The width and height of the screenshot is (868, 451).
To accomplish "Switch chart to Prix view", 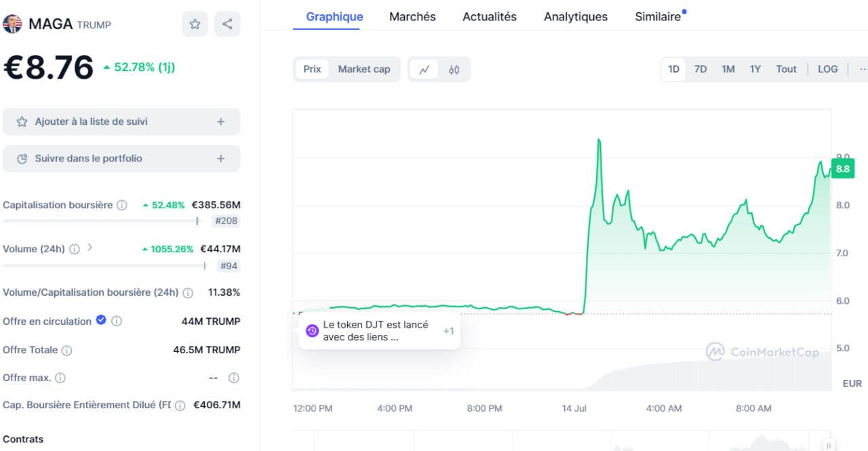I will coord(312,69).
